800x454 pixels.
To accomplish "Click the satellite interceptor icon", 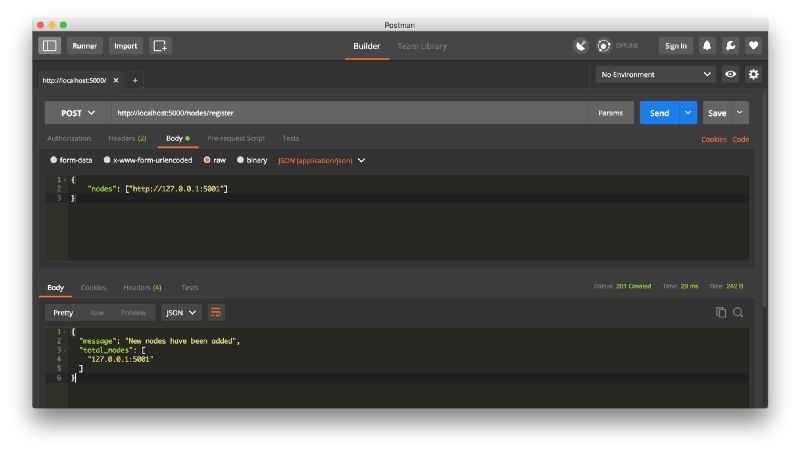I will pos(581,45).
